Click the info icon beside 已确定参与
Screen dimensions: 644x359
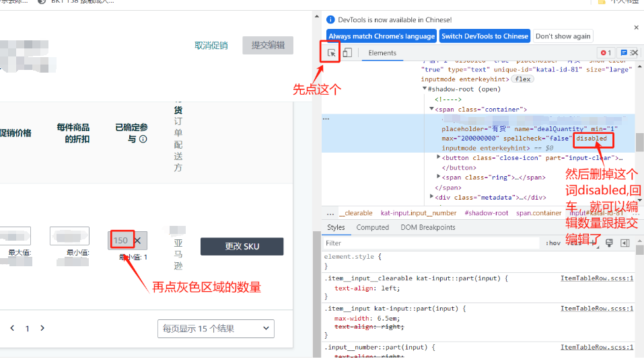pos(143,139)
